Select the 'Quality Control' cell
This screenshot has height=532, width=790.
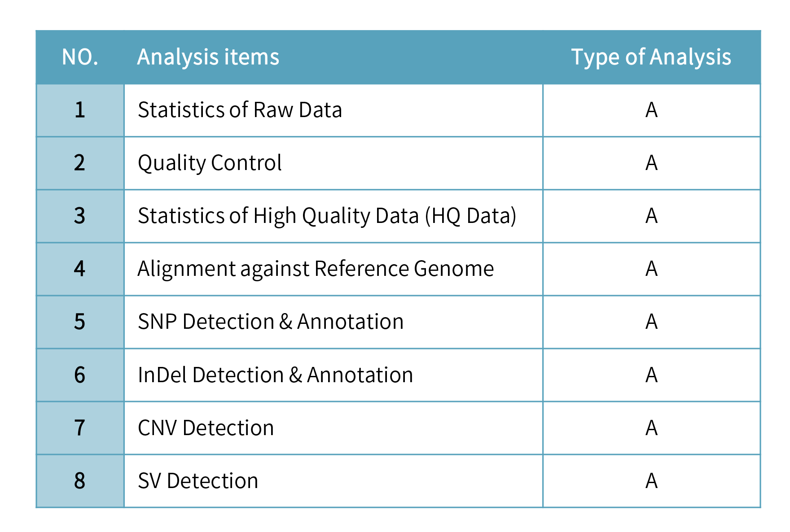coord(210,163)
